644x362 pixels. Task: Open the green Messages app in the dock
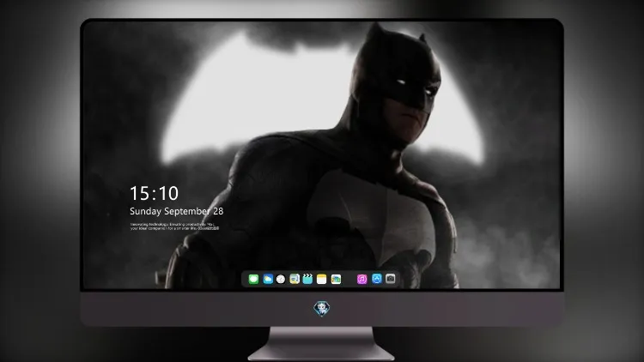click(253, 279)
